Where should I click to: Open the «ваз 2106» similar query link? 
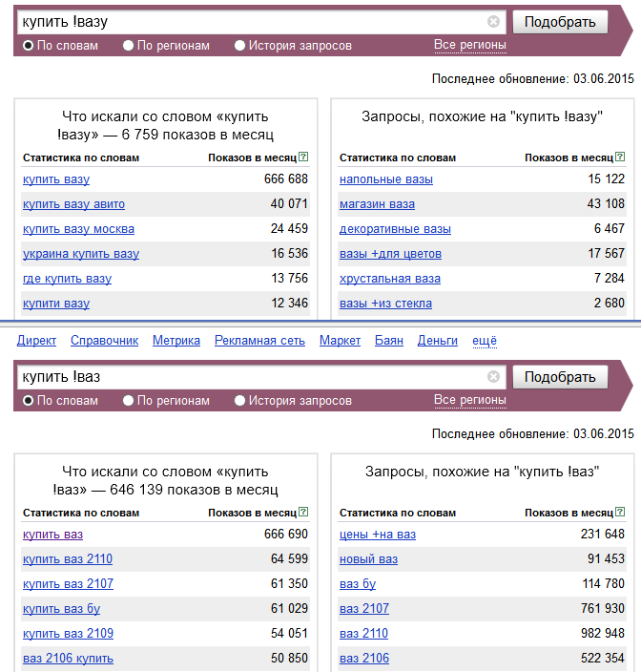pos(364,659)
